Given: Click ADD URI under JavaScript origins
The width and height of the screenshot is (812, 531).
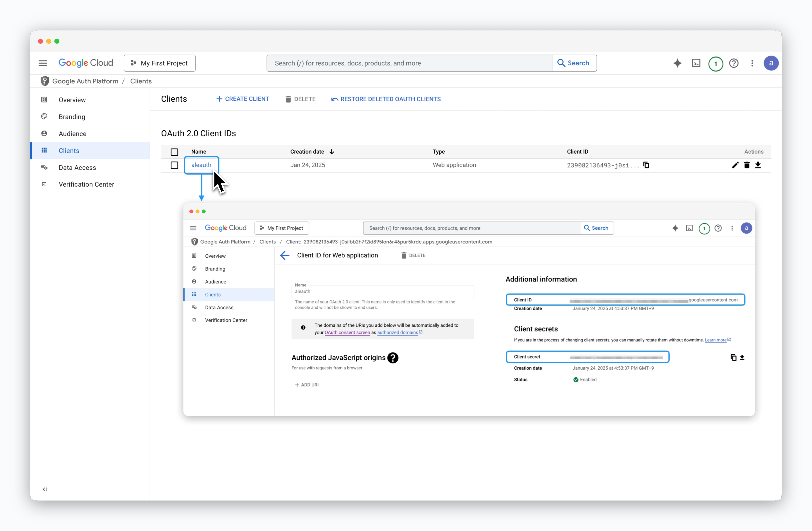Looking at the screenshot, I should tap(307, 385).
